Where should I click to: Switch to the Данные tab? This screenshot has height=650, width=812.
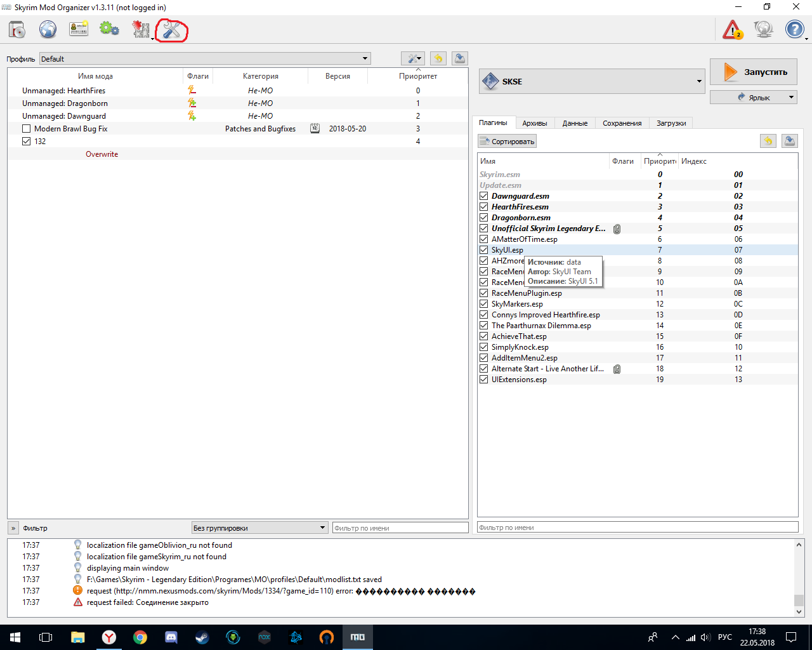575,123
